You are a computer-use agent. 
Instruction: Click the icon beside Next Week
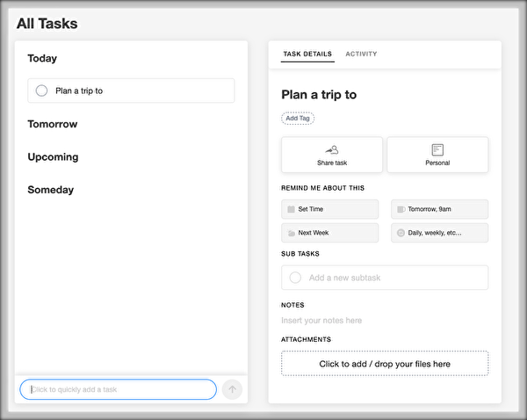(x=291, y=233)
